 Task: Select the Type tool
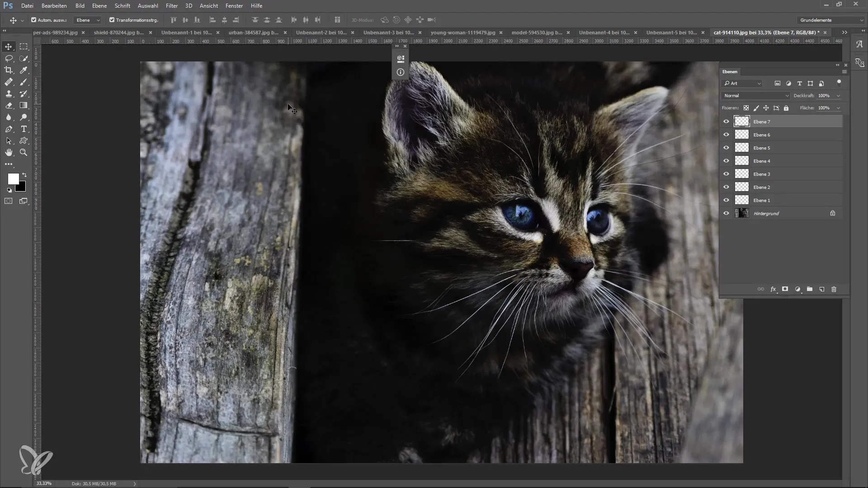24,129
